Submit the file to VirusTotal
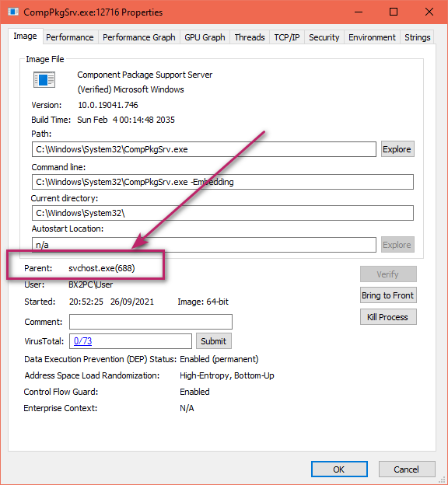This screenshot has height=485, width=448. (x=214, y=341)
